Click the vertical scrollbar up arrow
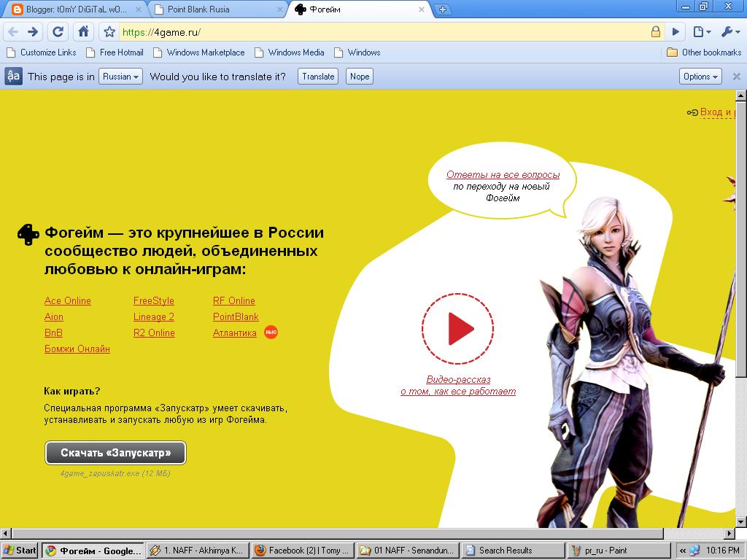This screenshot has width=747, height=560. tap(741, 96)
